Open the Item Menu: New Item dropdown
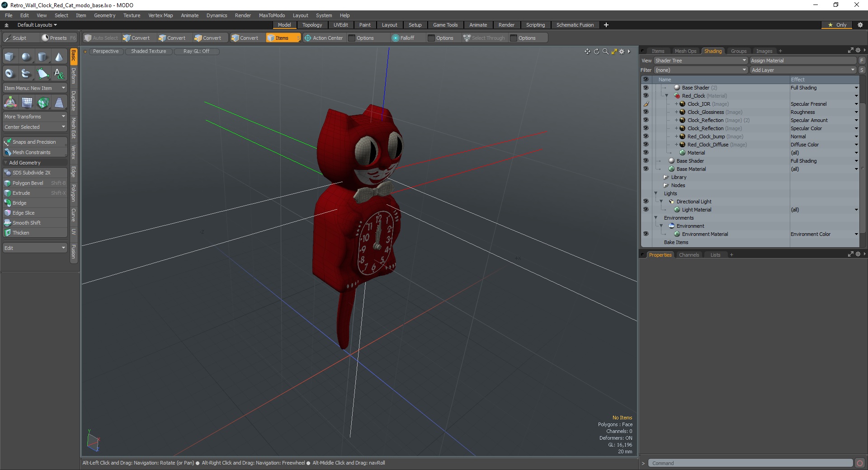This screenshot has height=470, width=868. [35, 88]
